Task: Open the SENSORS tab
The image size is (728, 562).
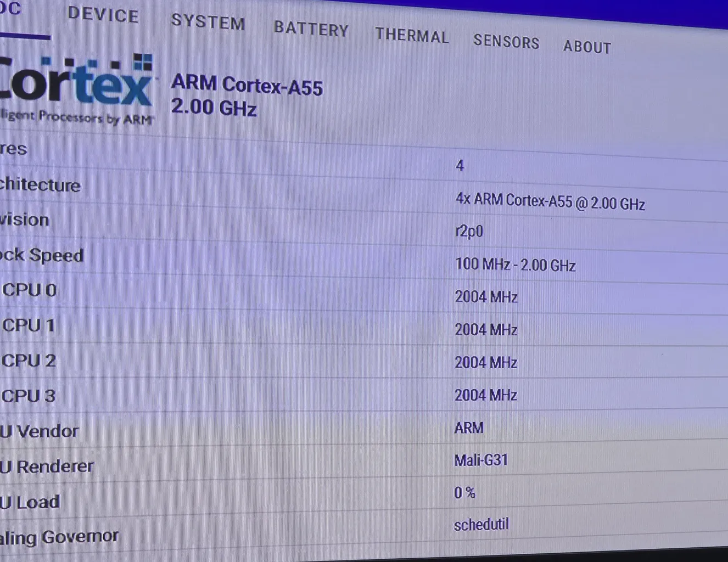Action: pyautogui.click(x=506, y=42)
